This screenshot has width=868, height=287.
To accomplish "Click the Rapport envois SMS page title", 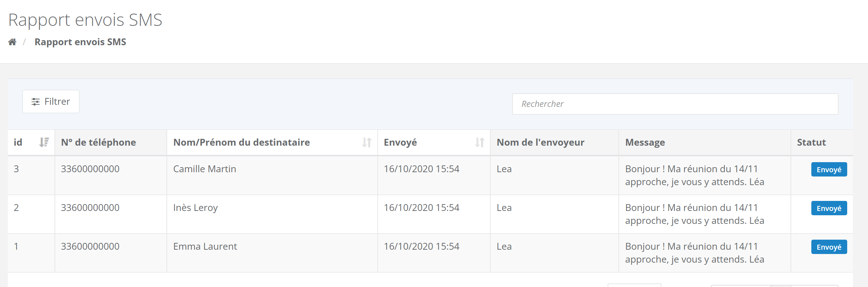I will (85, 20).
